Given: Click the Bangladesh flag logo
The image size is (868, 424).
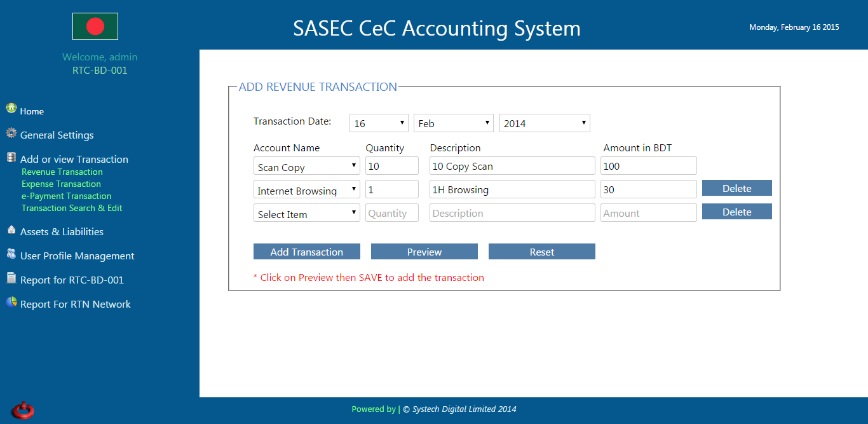Looking at the screenshot, I should coord(95,26).
